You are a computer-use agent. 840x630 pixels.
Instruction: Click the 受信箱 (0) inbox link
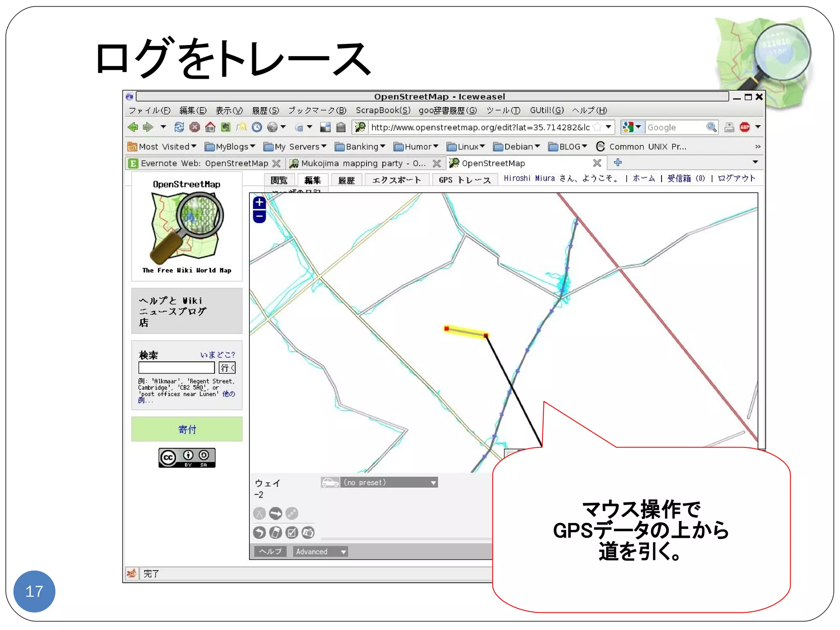coord(686,178)
